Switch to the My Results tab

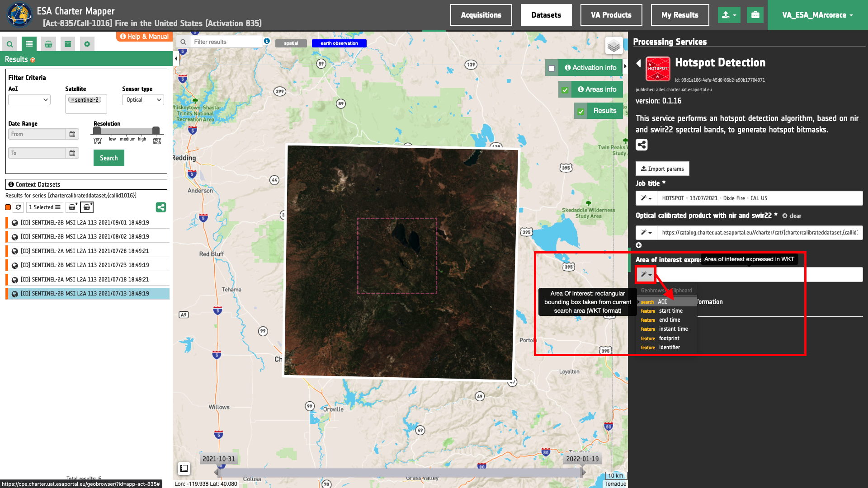680,15
